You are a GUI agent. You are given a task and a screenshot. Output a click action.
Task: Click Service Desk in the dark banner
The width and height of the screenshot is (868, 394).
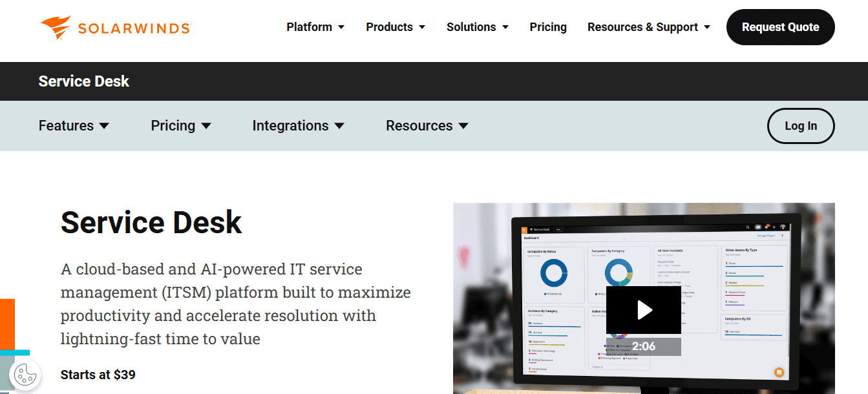83,81
